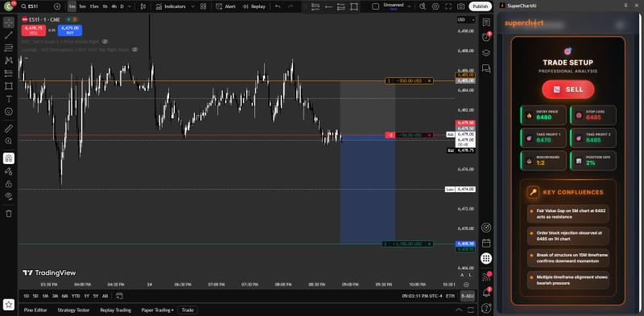644x316 pixels.
Task: Open the forecasting and position tools
Action: pyautogui.click(x=9, y=73)
